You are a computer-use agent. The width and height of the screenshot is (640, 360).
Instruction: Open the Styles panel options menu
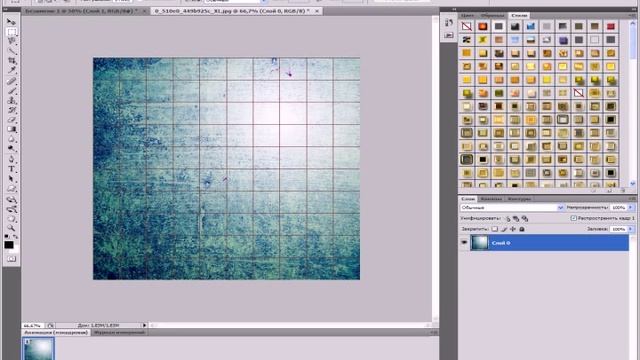[632, 16]
